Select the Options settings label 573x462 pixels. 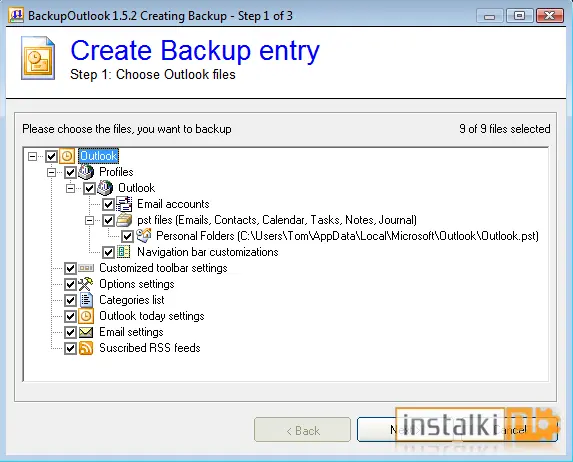pos(137,284)
